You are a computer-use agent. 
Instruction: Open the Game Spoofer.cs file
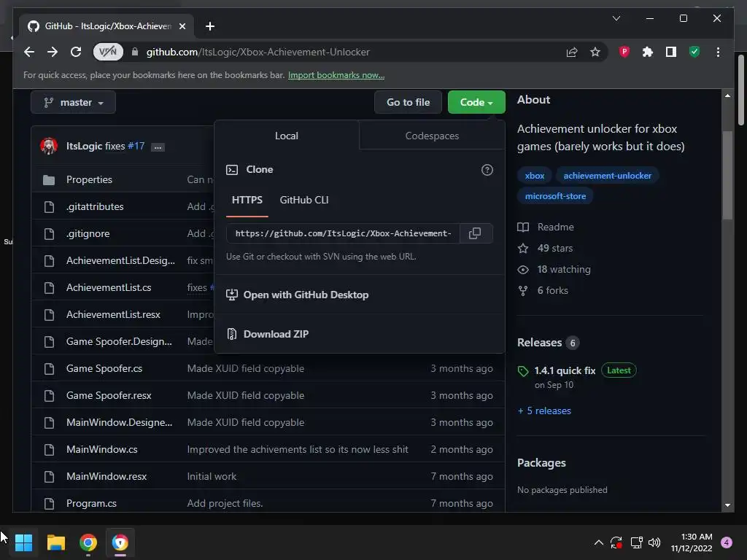coord(104,368)
